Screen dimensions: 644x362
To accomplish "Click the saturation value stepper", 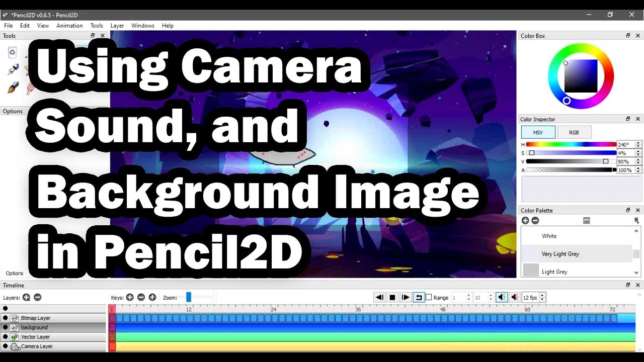I will click(638, 153).
